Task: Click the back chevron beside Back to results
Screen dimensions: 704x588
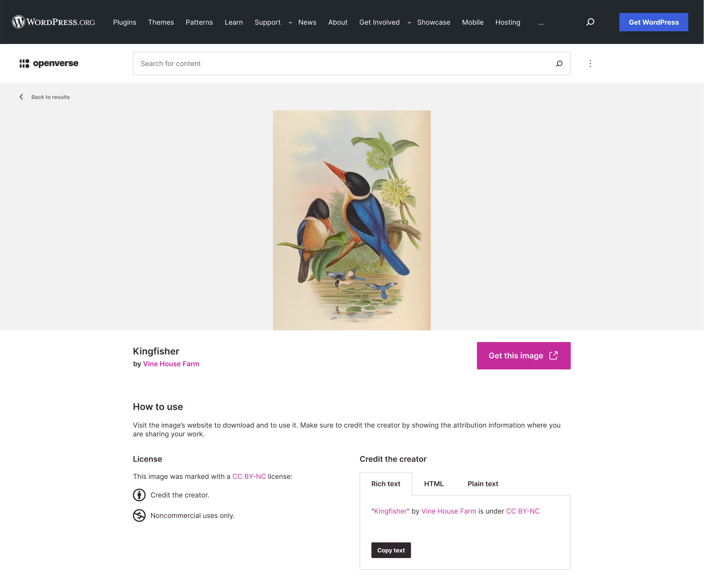Action: [x=21, y=97]
